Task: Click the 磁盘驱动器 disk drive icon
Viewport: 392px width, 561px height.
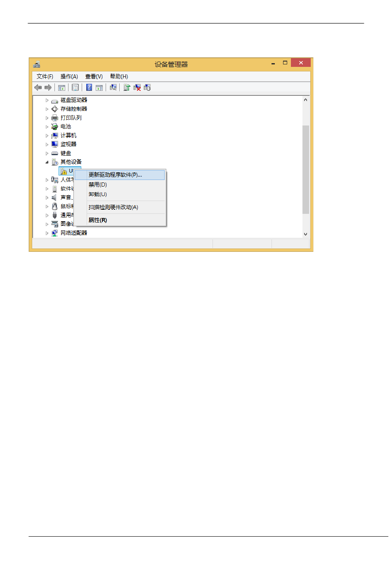Action: point(54,100)
